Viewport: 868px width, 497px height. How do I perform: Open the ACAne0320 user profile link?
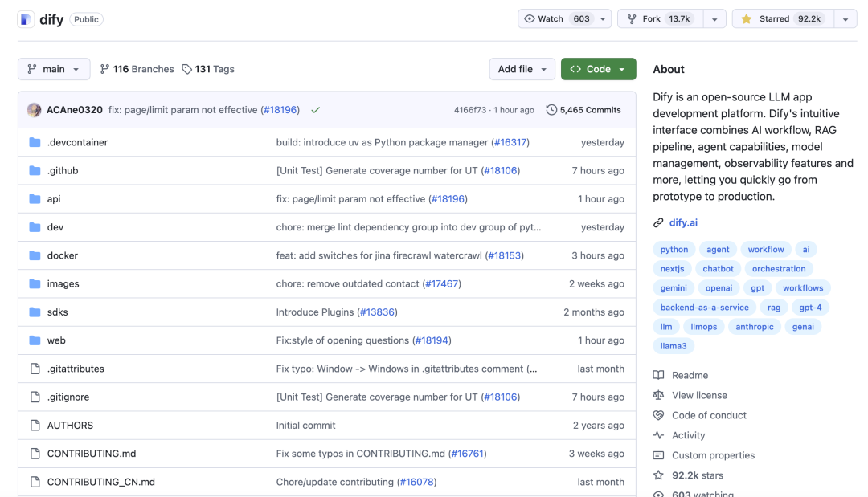[75, 110]
